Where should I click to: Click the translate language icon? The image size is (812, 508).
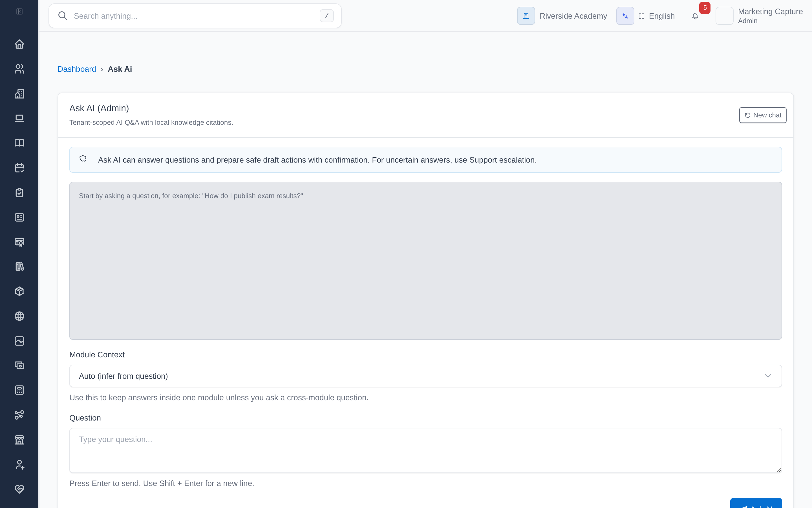pyautogui.click(x=625, y=16)
